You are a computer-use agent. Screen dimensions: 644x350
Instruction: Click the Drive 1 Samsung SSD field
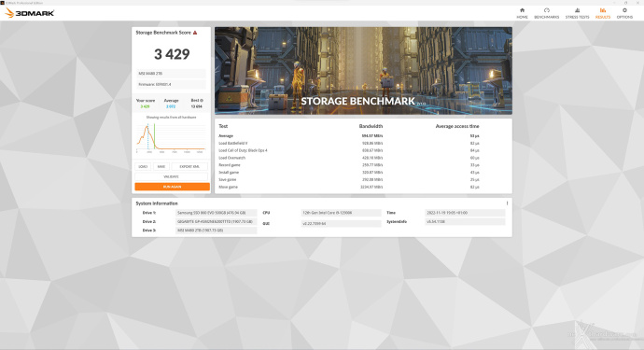tap(216, 213)
